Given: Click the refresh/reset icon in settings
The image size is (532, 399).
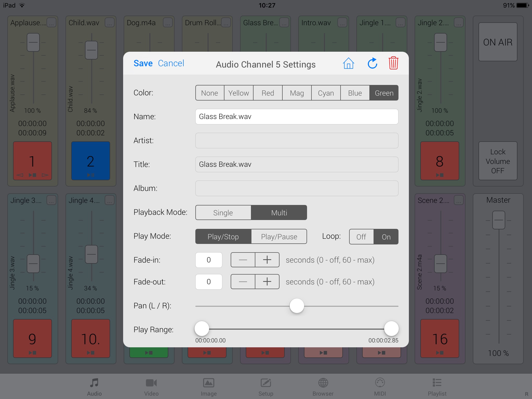Looking at the screenshot, I should [371, 64].
